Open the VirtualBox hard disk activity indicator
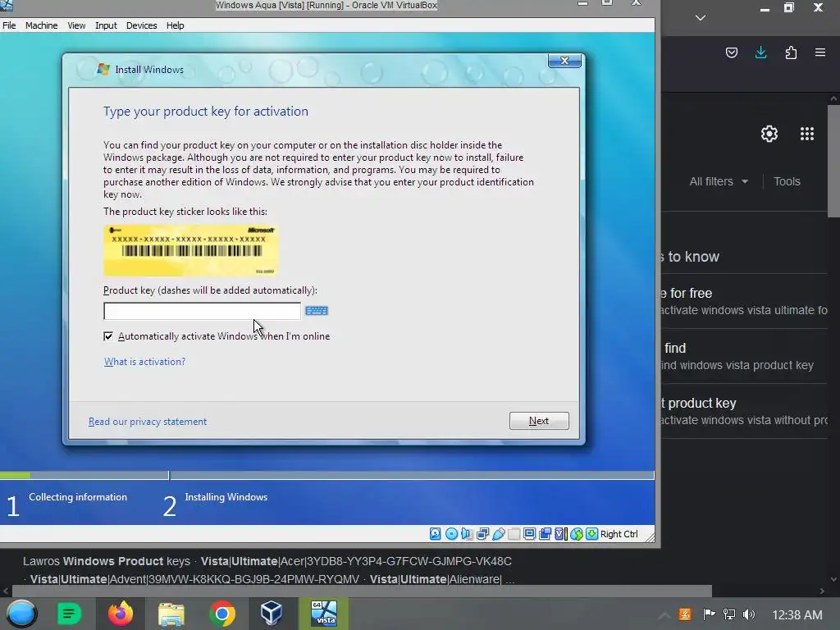This screenshot has height=630, width=840. point(435,533)
